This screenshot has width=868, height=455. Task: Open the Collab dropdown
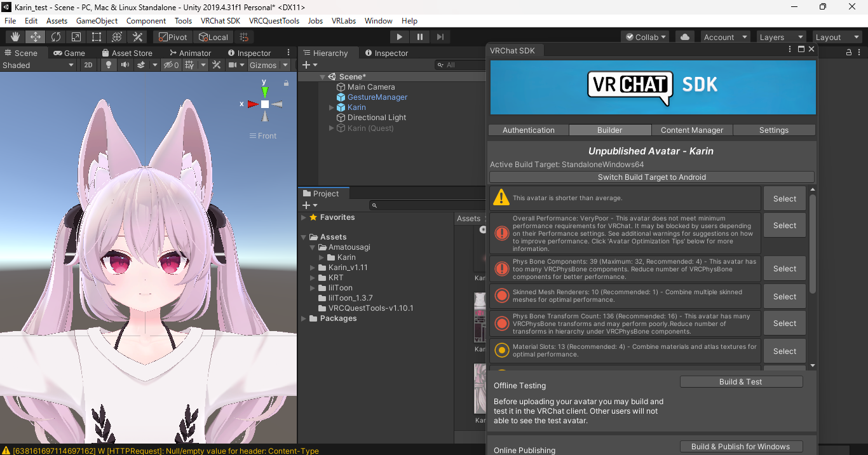coord(646,37)
